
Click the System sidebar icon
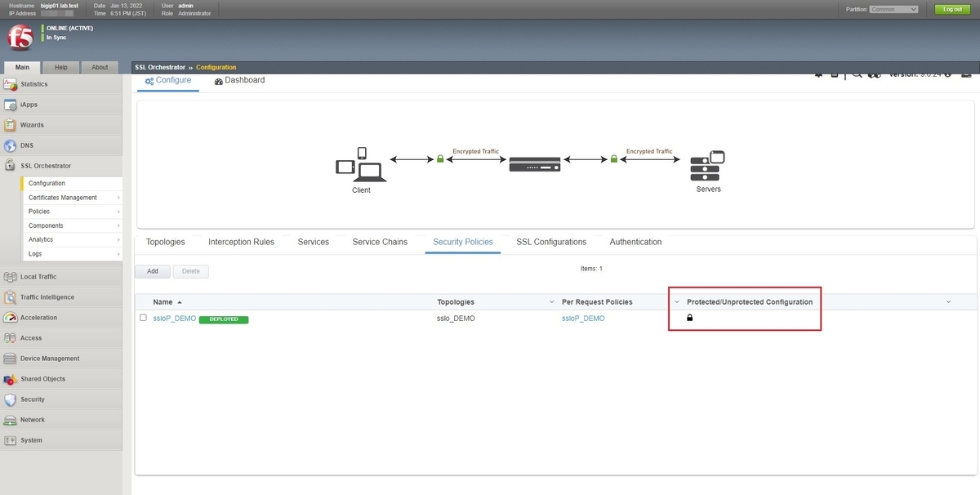pos(10,440)
